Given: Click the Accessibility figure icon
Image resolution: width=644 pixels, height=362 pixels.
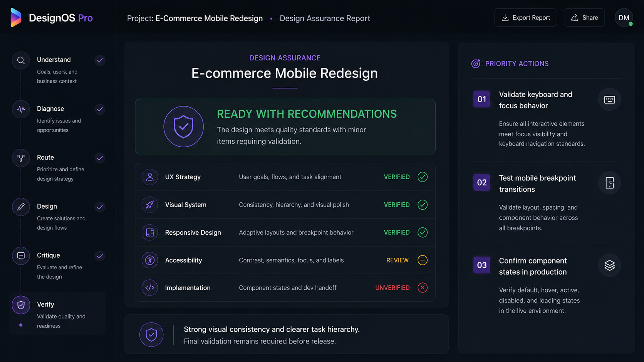Looking at the screenshot, I should pos(150,260).
